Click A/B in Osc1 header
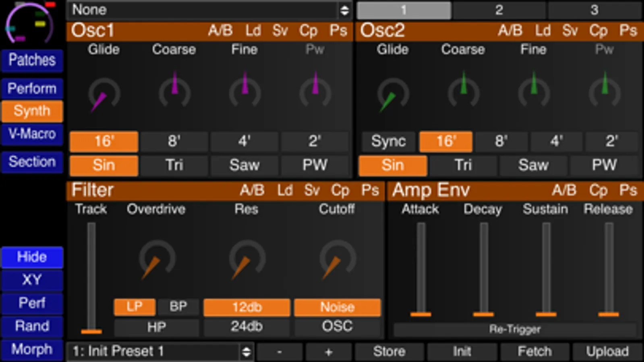The height and width of the screenshot is (362, 644). 220,31
